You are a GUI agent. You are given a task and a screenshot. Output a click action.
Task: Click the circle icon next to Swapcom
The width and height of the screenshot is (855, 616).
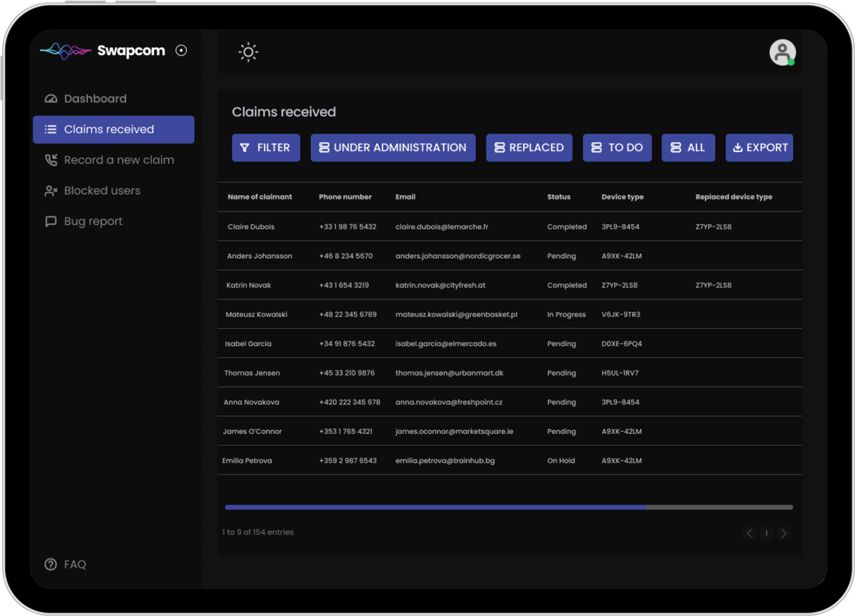tap(181, 51)
